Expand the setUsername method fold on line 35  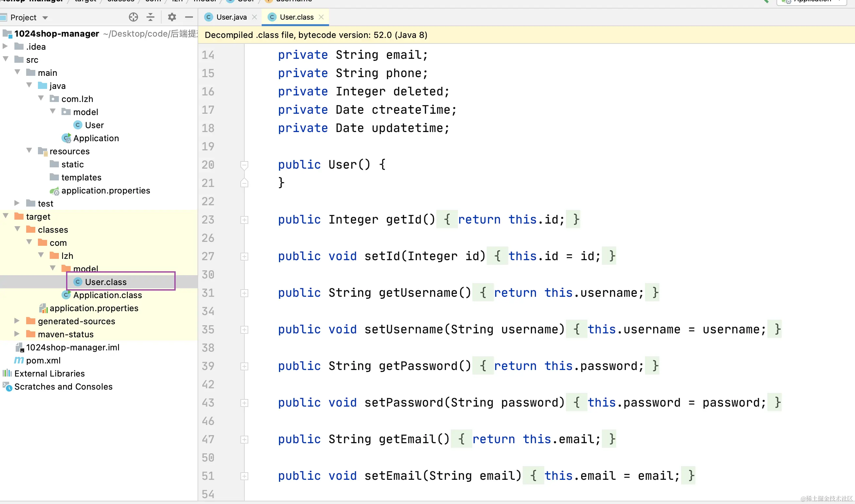[x=244, y=330]
